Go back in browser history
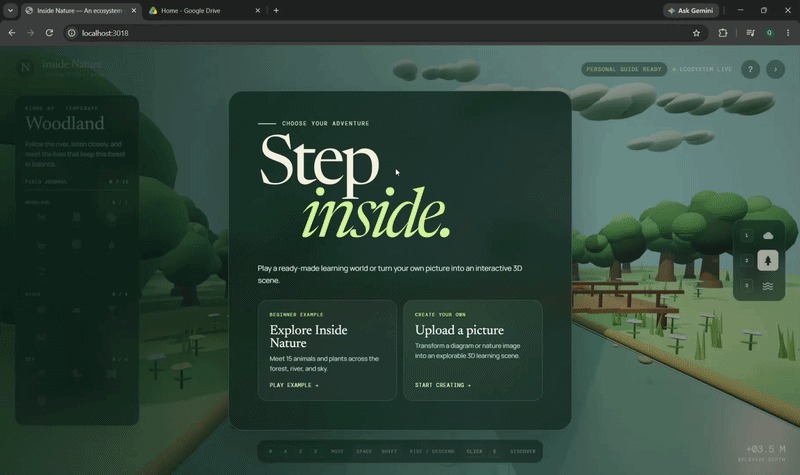Screen dimensions: 800x475 click(12, 33)
